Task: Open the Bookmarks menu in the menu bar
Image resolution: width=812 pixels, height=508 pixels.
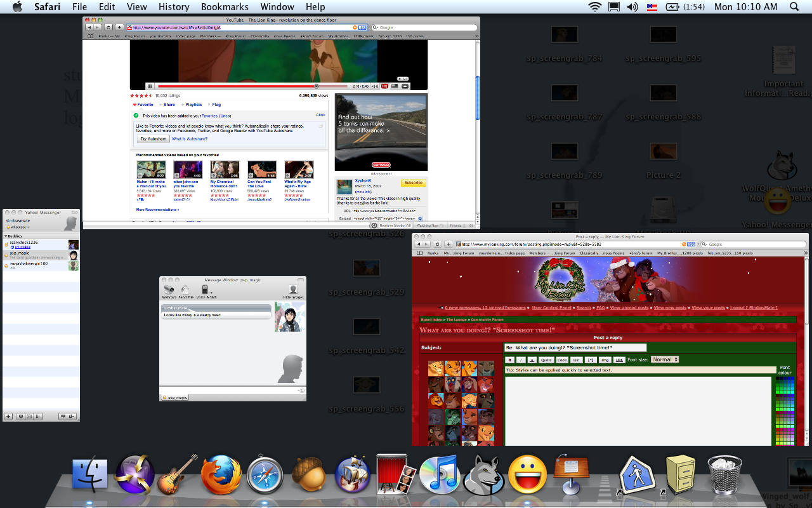Action: pyautogui.click(x=225, y=7)
